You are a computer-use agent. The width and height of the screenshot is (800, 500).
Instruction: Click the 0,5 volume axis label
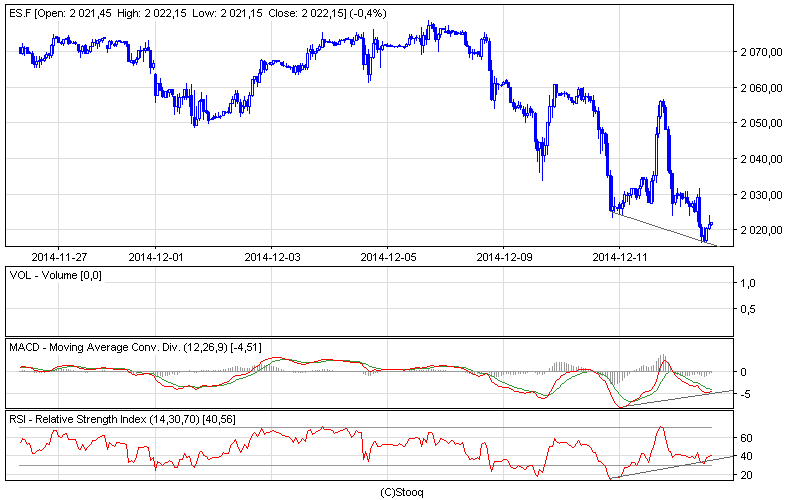(748, 310)
